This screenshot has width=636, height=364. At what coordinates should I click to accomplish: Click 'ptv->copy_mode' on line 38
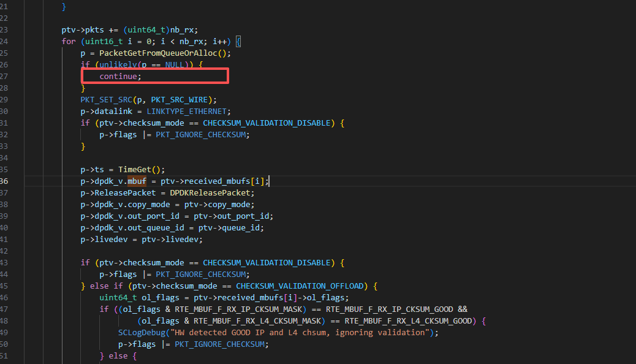(x=218, y=205)
